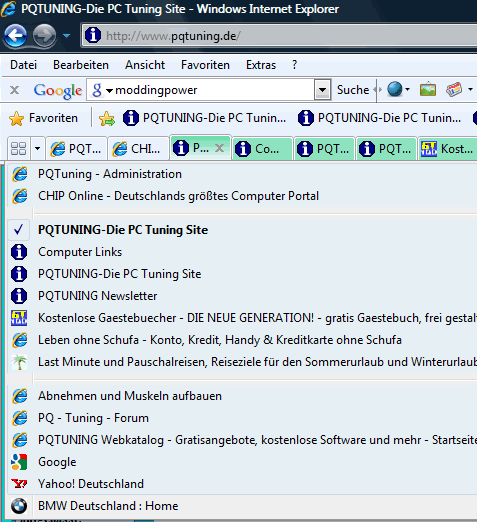Screen dimensions: 477x522
Task: Switch to the CHI... tab
Action: click(138, 149)
